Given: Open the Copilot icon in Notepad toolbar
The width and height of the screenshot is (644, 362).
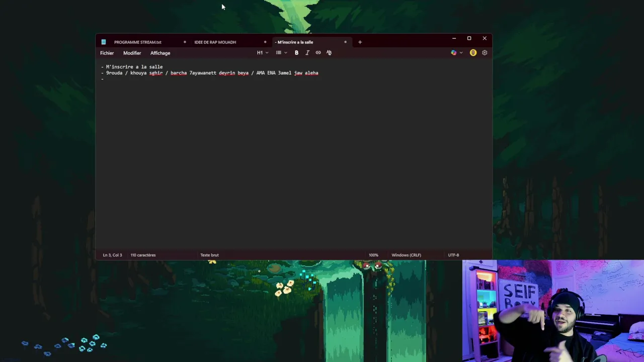Looking at the screenshot, I should 453,53.
